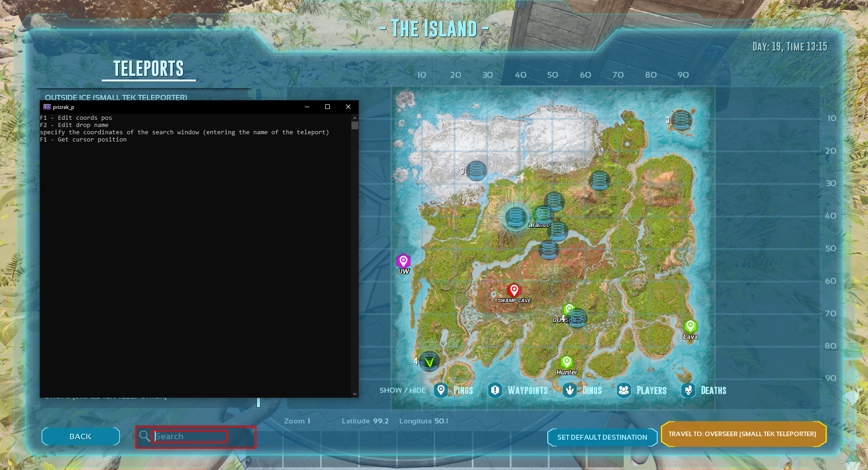The image size is (868, 470).
Task: Select Outside Ice small tek teleporter entry
Action: pos(116,97)
